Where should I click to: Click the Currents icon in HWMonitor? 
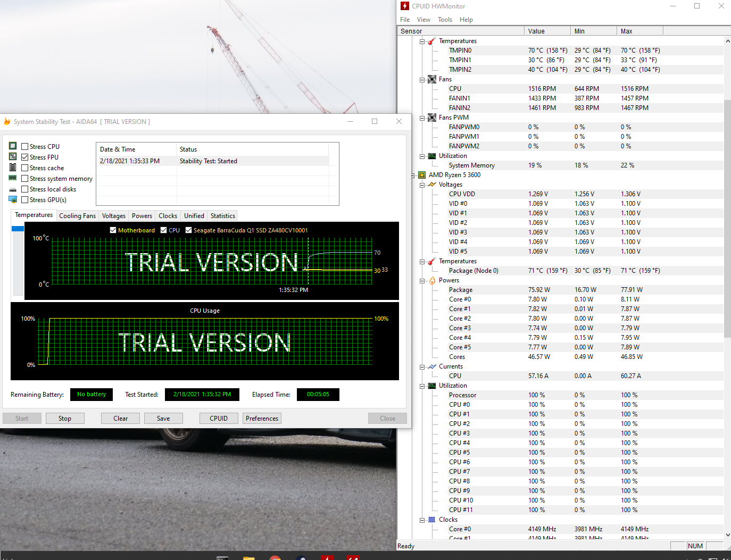(x=431, y=366)
